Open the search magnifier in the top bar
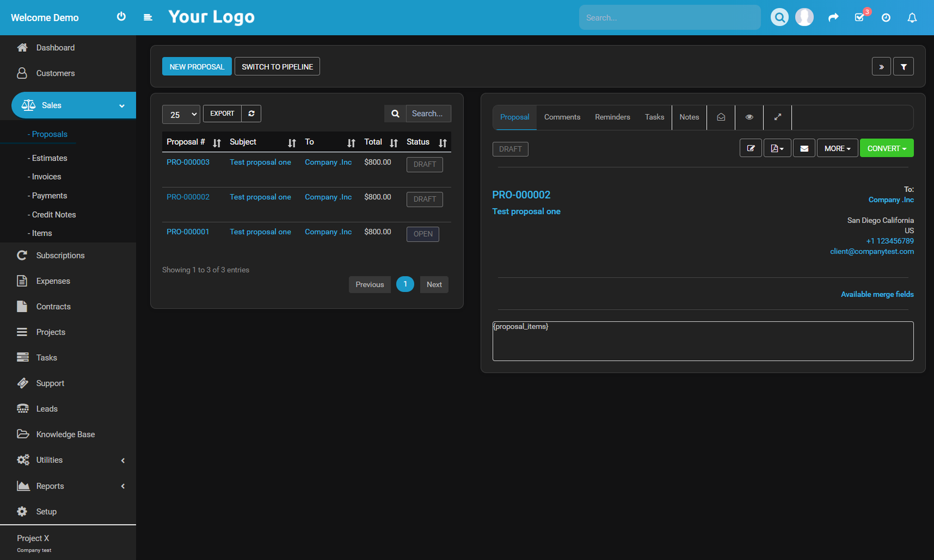Image resolution: width=934 pixels, height=560 pixels. pos(779,17)
